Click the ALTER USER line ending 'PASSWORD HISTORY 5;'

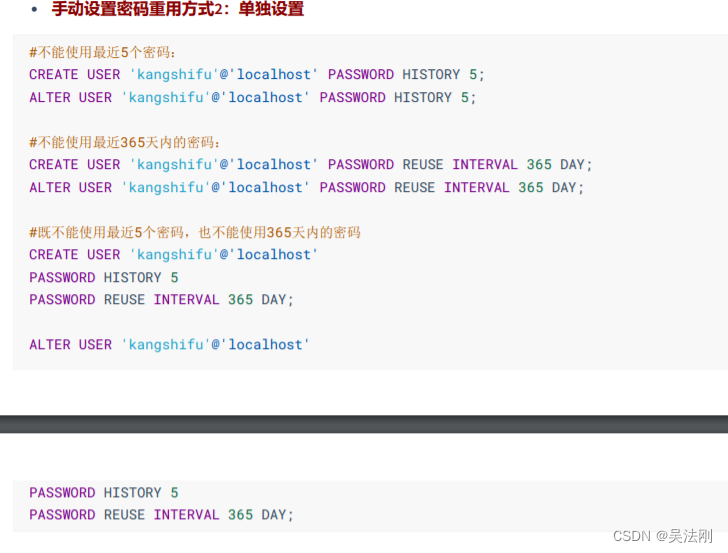253,98
